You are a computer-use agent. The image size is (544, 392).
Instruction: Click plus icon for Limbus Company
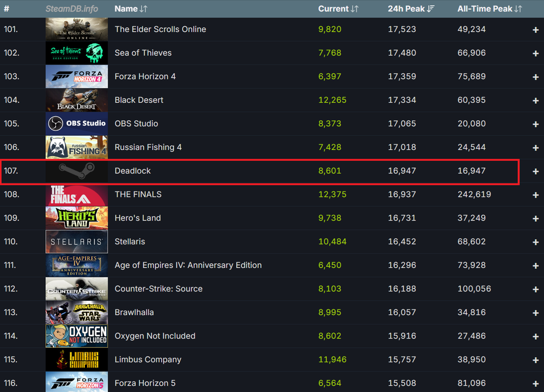[536, 360]
